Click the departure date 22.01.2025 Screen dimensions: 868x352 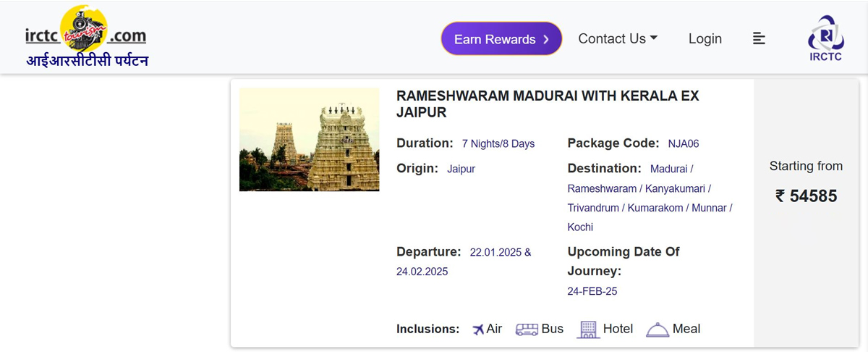tap(495, 253)
